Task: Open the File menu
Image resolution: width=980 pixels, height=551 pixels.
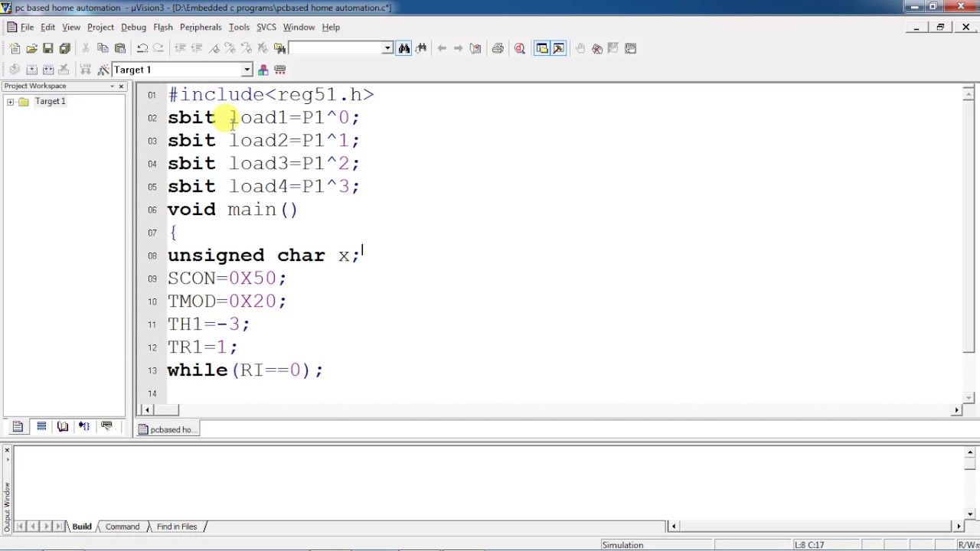Action: [x=27, y=27]
